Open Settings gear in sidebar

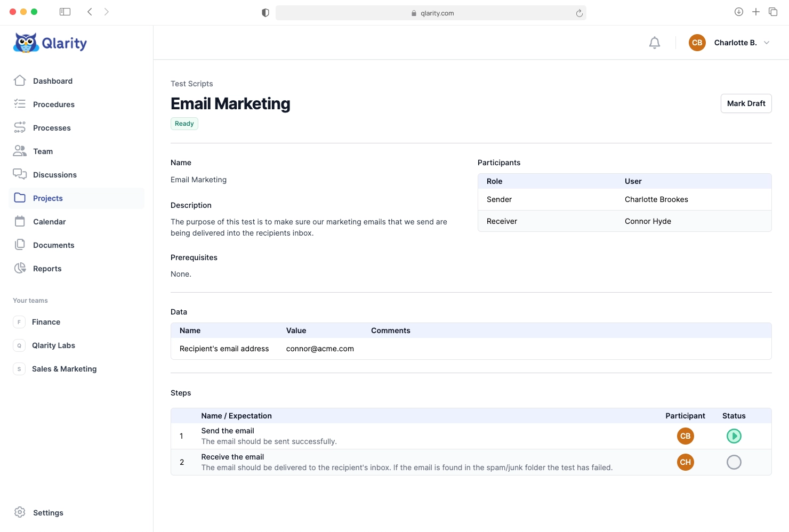(x=20, y=512)
